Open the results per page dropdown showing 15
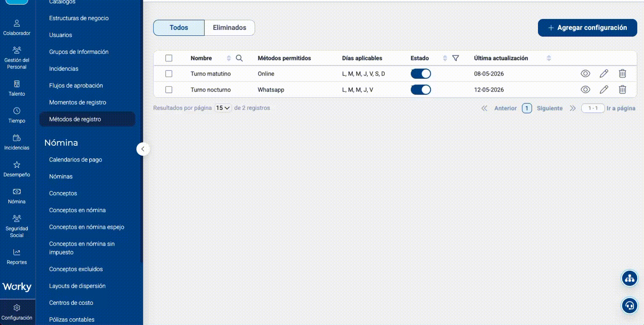The height and width of the screenshot is (325, 644). (223, 108)
